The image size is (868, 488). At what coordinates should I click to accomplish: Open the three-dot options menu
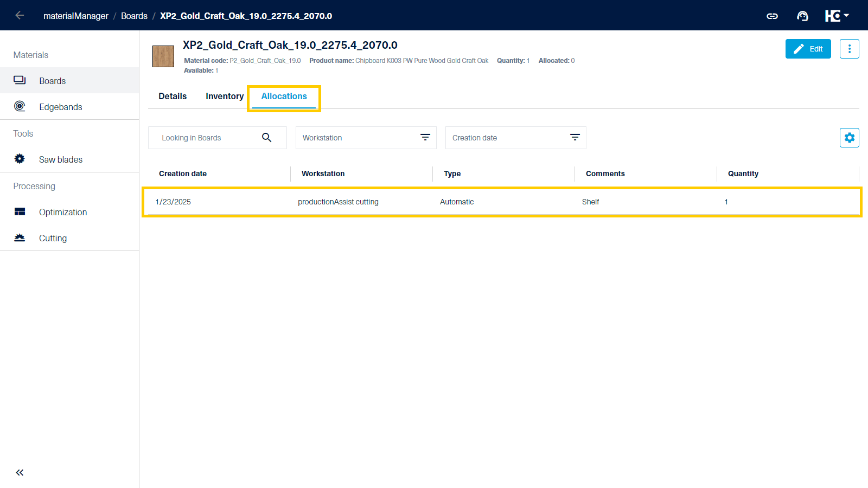coord(849,48)
